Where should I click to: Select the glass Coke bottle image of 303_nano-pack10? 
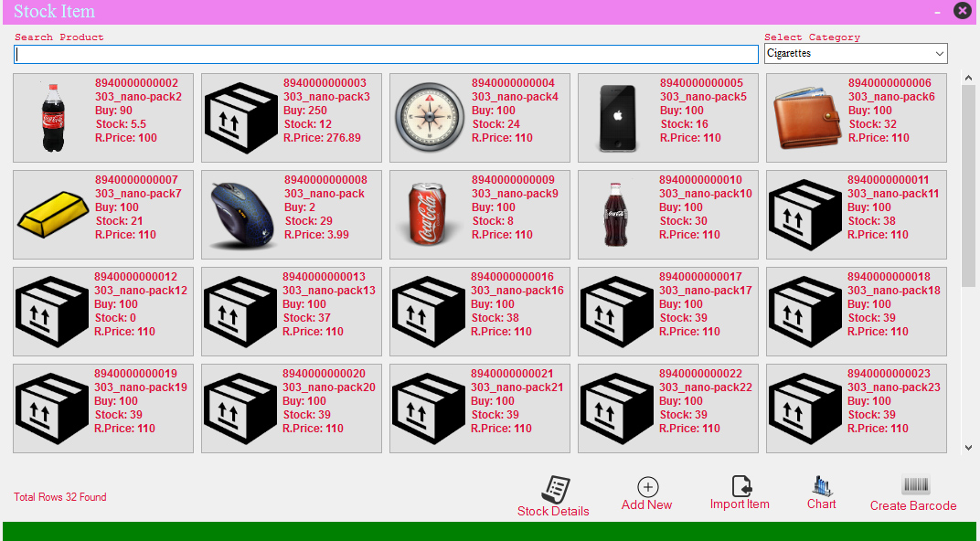(x=617, y=214)
